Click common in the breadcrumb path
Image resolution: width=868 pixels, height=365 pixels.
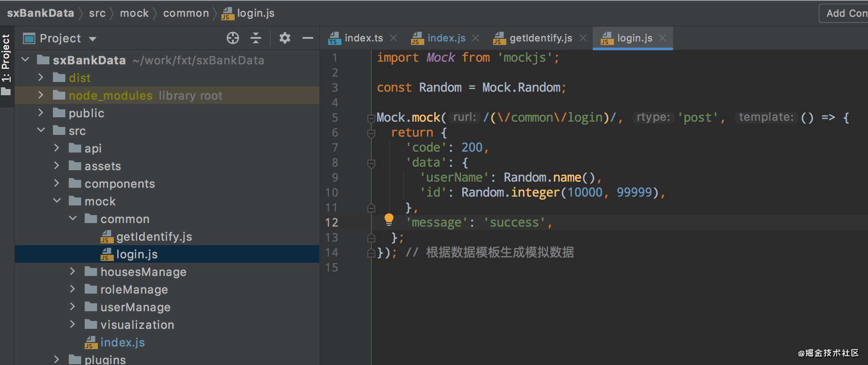coord(186,13)
